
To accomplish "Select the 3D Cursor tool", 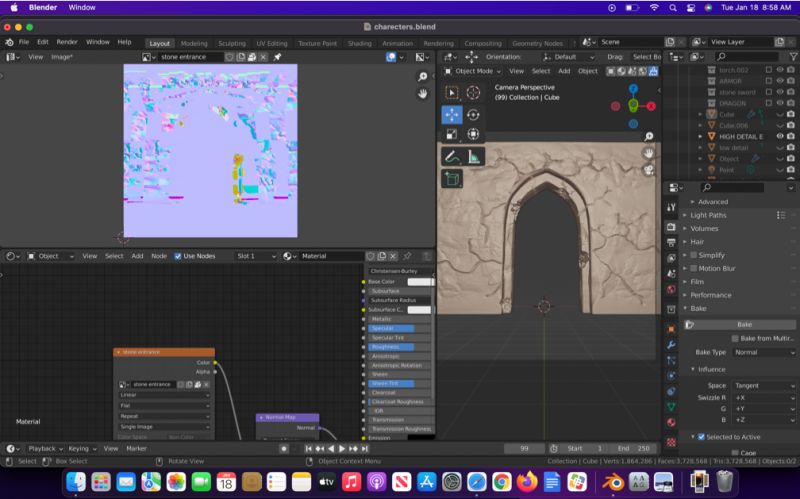I will (x=473, y=92).
